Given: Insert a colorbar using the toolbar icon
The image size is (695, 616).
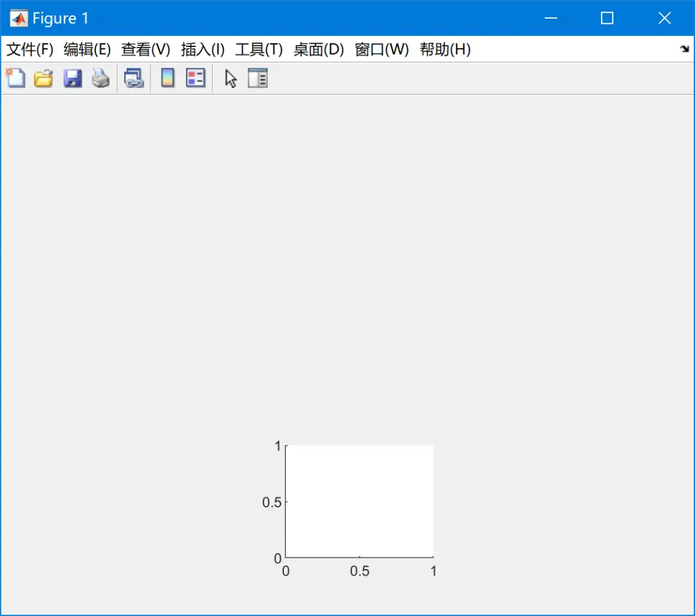Looking at the screenshot, I should click(x=167, y=79).
